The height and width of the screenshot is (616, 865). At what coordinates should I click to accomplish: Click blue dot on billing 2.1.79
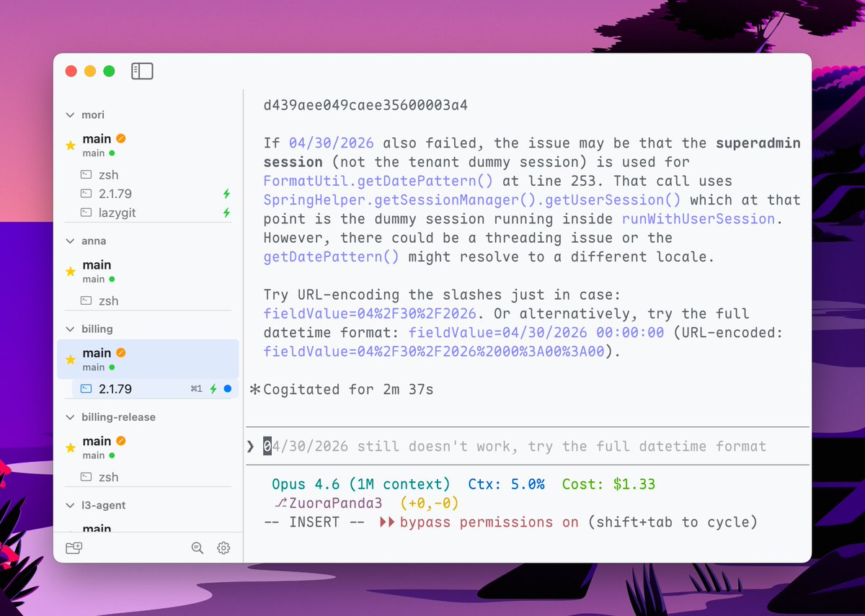click(228, 389)
